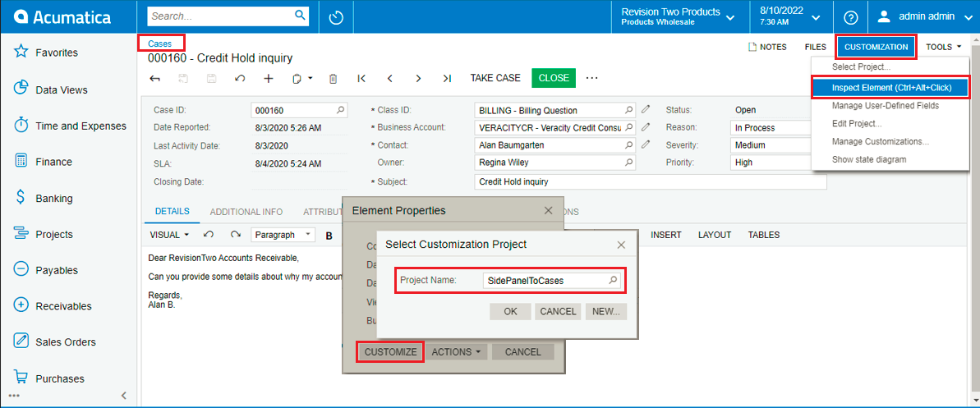Switch to ADDITIONAL INFO tab
The height and width of the screenshot is (408, 980).
pyautogui.click(x=246, y=212)
